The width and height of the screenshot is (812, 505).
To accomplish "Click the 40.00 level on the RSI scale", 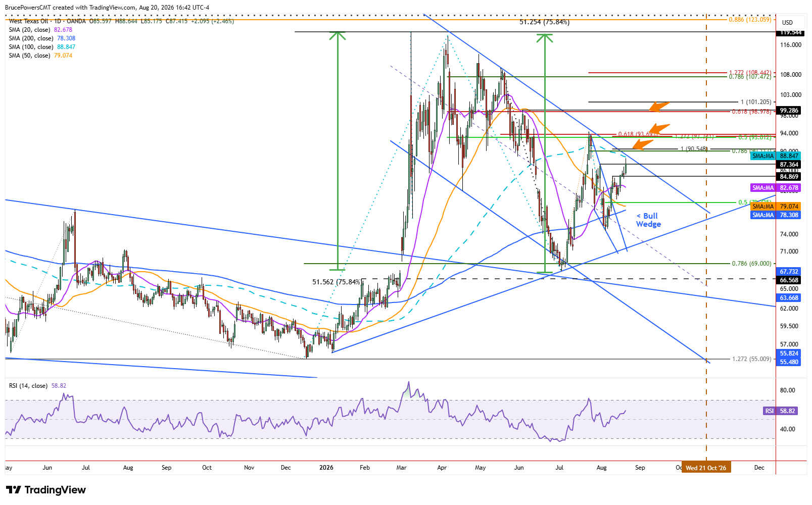I will click(787, 429).
